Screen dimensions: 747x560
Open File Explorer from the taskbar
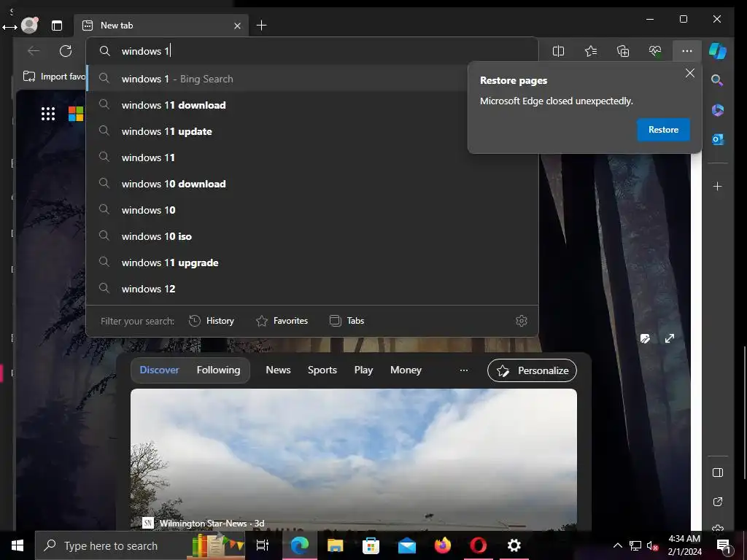pos(336,545)
